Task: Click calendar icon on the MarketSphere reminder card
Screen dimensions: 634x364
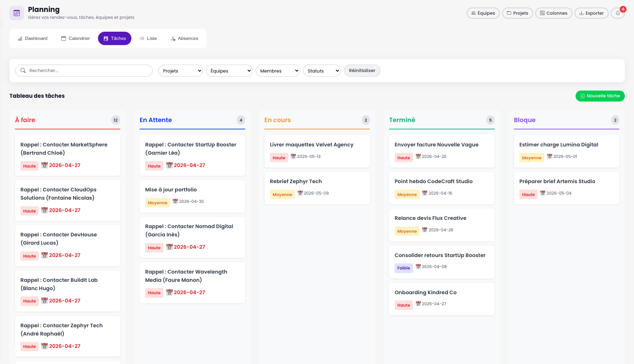Action: point(45,165)
